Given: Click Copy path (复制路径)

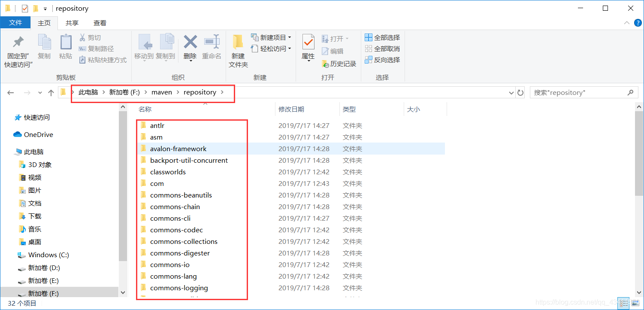Looking at the screenshot, I should pos(97,49).
